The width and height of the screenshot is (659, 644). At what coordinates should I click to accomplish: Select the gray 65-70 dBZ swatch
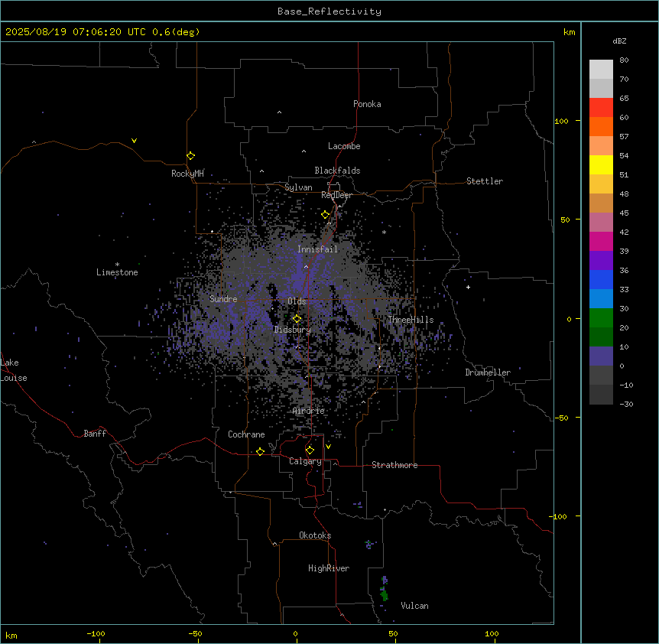click(601, 88)
